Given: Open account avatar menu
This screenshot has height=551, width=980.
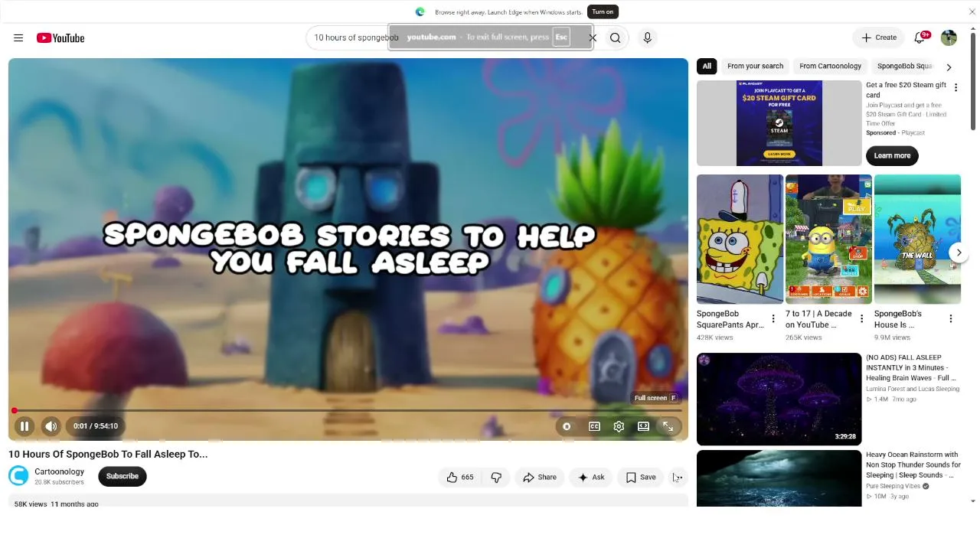Looking at the screenshot, I should click(949, 37).
